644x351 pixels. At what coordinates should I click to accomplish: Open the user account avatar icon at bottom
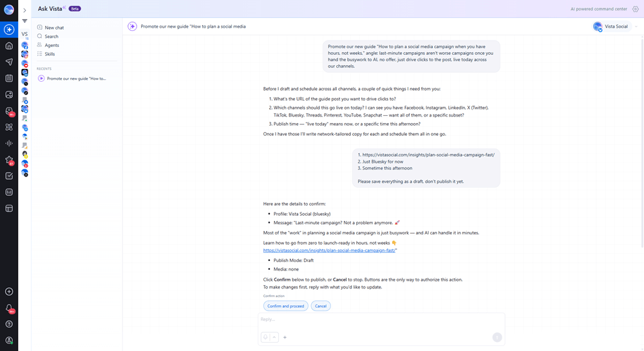point(9,340)
